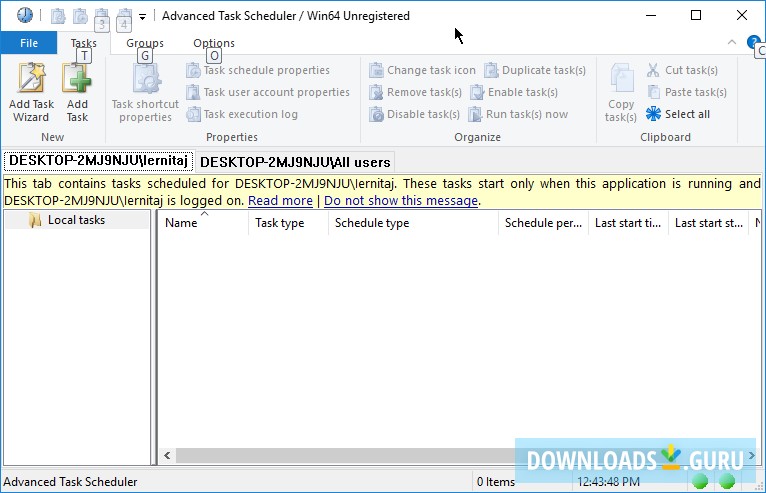Click Remove task(s)
The width and height of the screenshot is (766, 493).
(x=415, y=92)
